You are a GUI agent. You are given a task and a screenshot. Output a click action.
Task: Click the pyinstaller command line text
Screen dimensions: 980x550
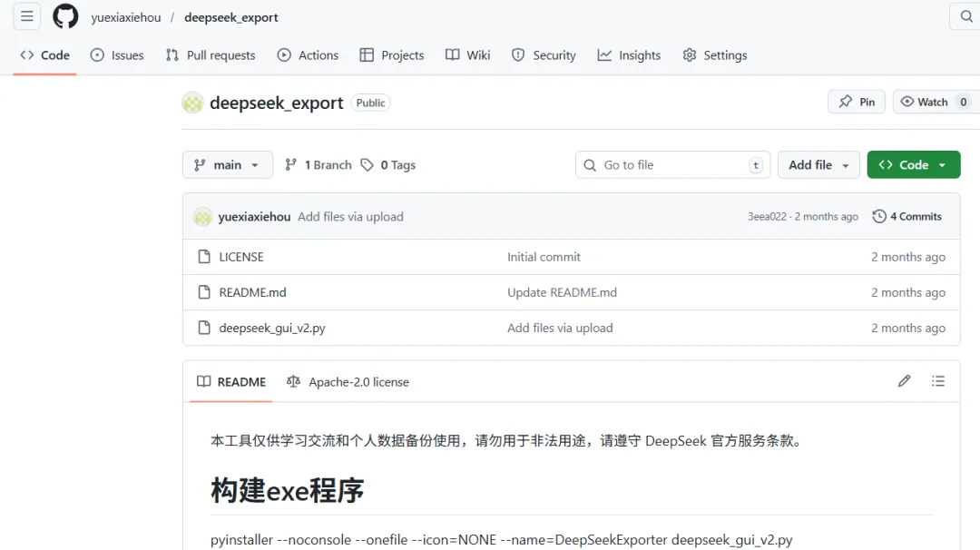pos(501,540)
